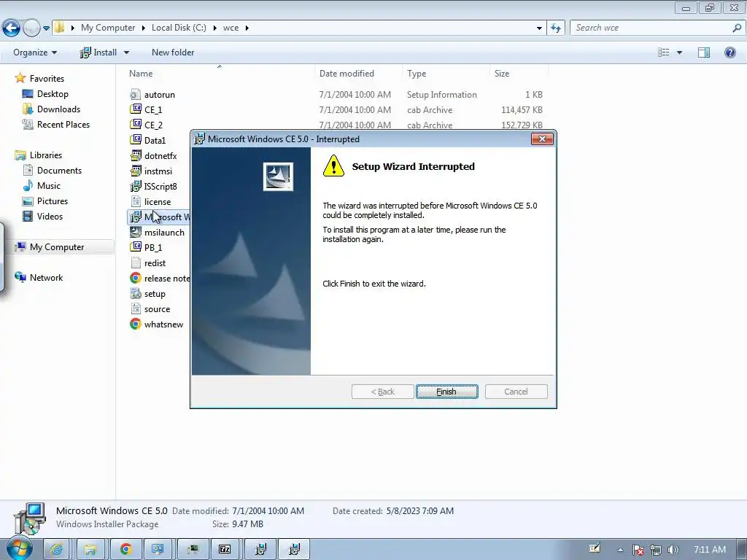Select the release notes Chrome icon
The width and height of the screenshot is (747, 560).
point(135,278)
